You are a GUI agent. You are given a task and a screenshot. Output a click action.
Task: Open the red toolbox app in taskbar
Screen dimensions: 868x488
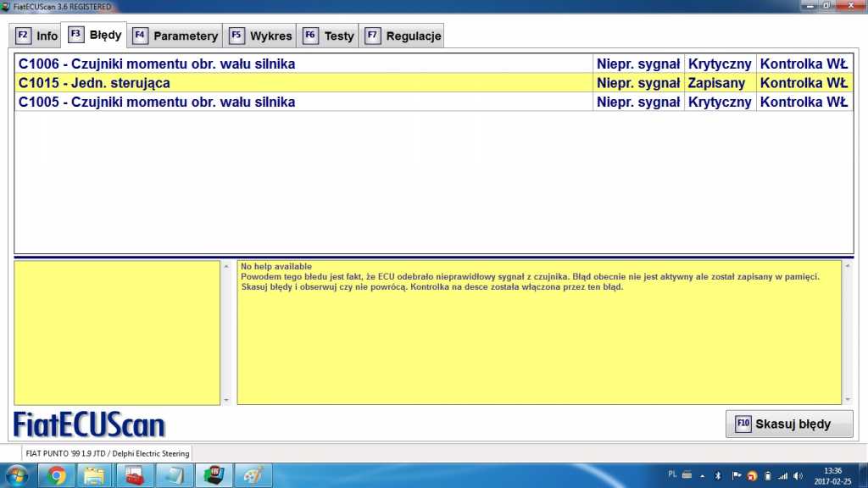134,475
